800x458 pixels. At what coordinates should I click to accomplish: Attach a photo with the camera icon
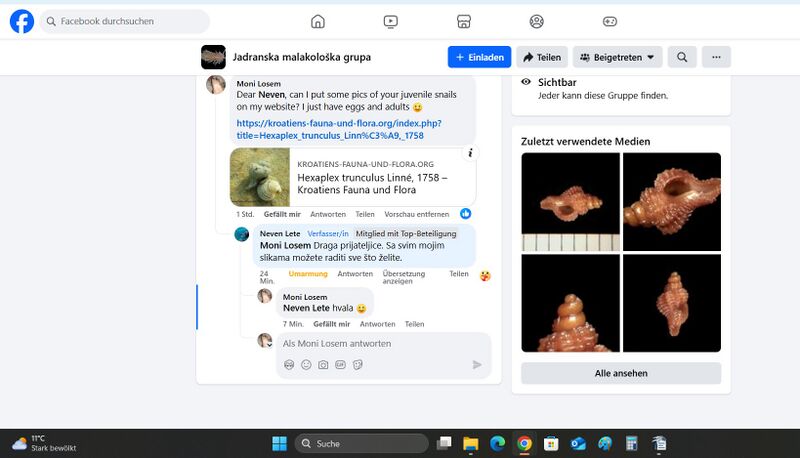(323, 365)
